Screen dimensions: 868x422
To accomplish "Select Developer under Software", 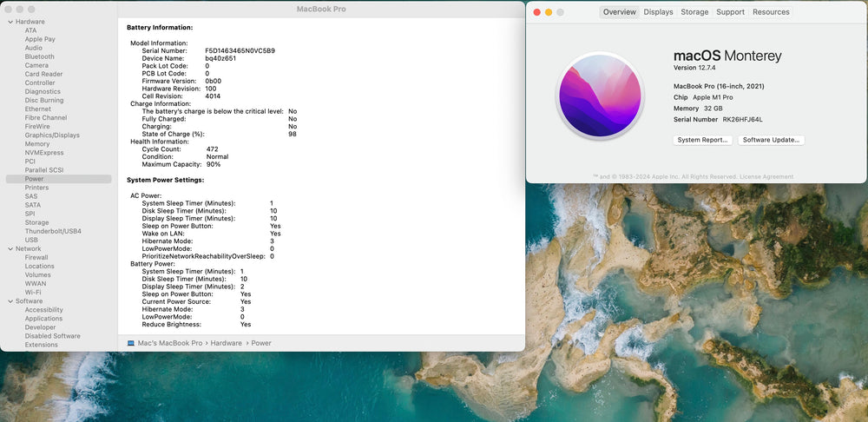I will [x=41, y=327].
